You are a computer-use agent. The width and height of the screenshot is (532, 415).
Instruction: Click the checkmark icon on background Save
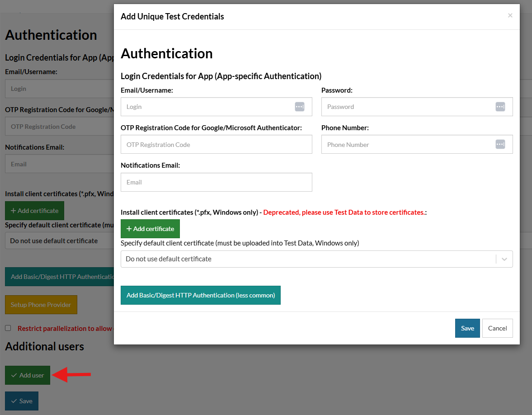click(x=14, y=401)
